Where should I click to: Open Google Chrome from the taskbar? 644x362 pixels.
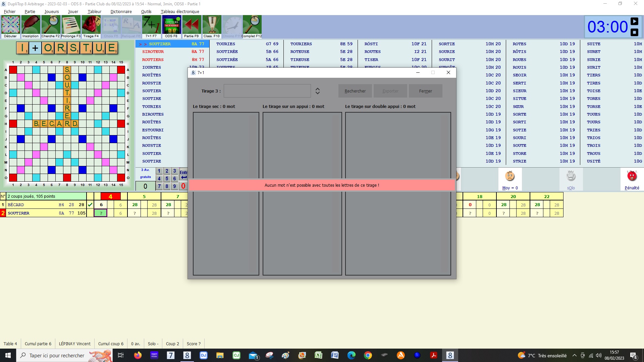click(x=368, y=355)
